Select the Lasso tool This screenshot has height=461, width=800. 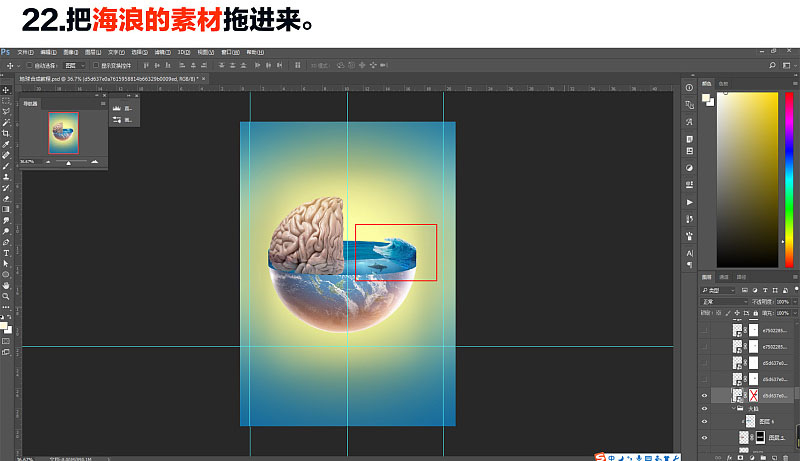(x=6, y=112)
